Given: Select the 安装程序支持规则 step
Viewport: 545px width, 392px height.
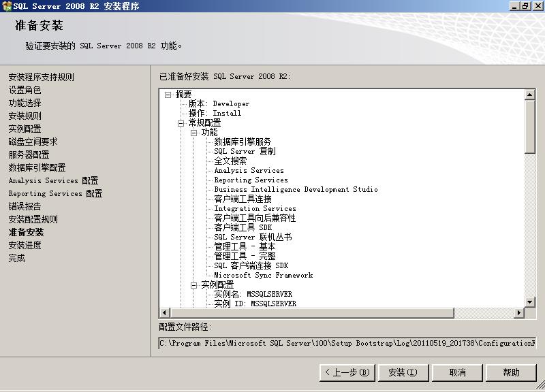Looking at the screenshot, I should pos(41,77).
